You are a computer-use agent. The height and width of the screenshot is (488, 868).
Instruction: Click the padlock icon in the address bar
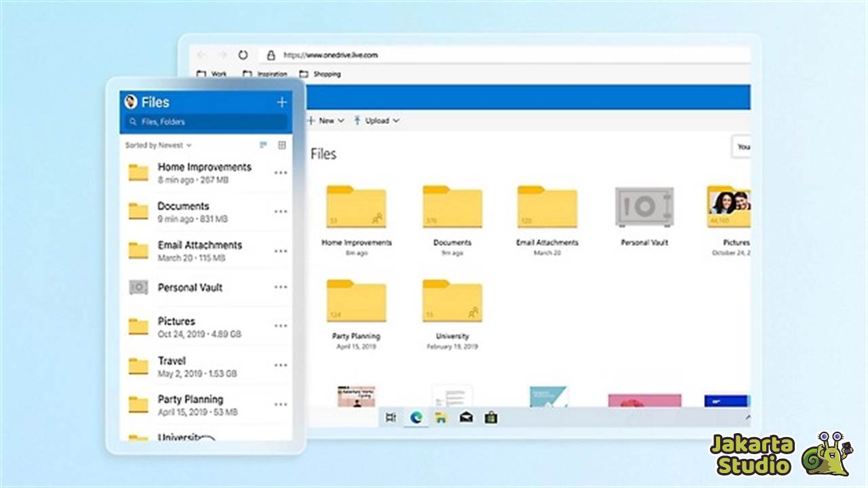point(270,55)
